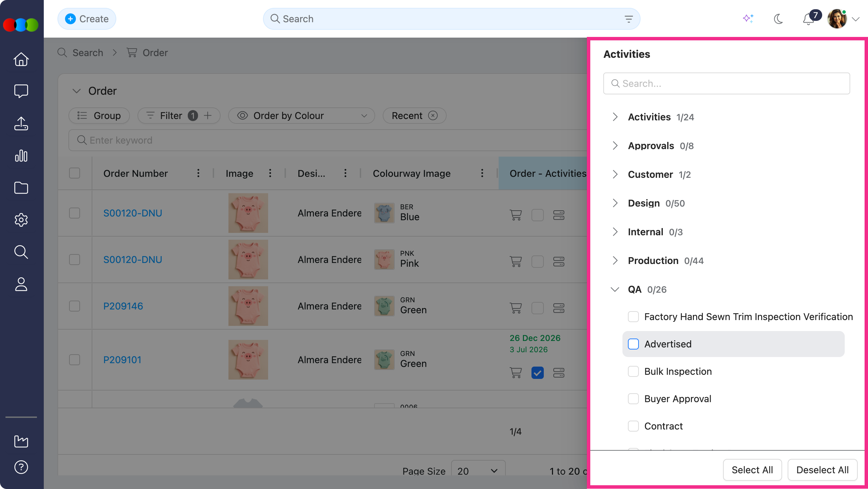Go to Search breadcrumb
868x489 pixels.
(x=81, y=53)
